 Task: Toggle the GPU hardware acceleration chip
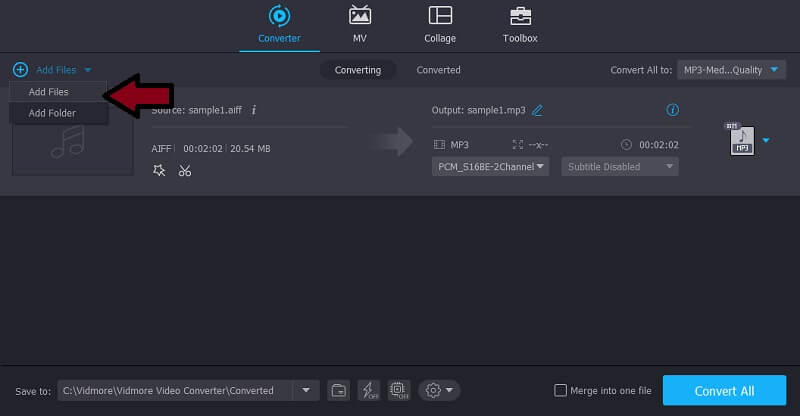(x=398, y=390)
